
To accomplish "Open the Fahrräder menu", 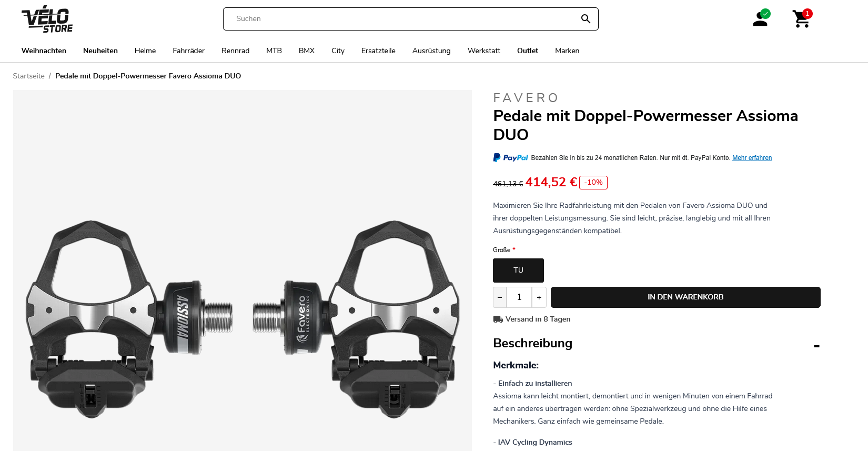I will 188,51.
